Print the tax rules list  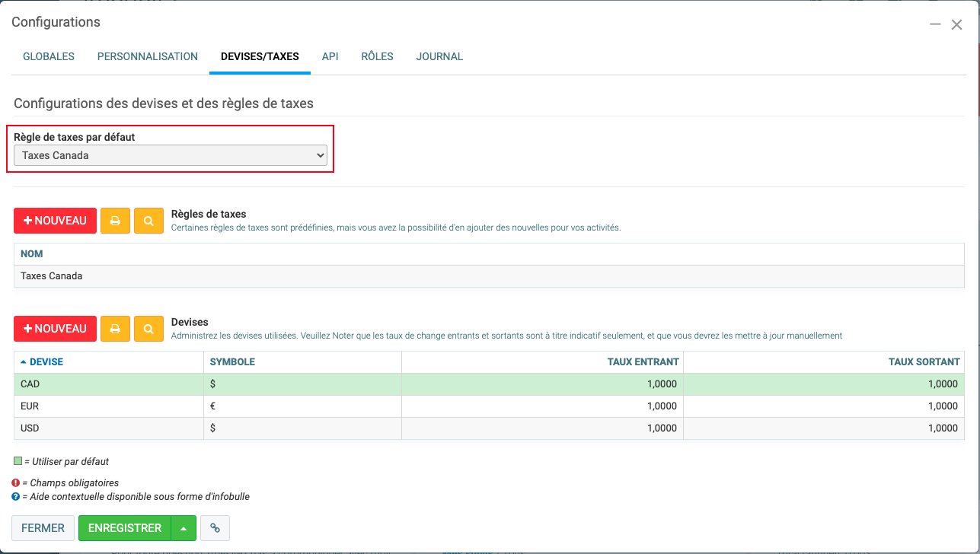tap(115, 221)
